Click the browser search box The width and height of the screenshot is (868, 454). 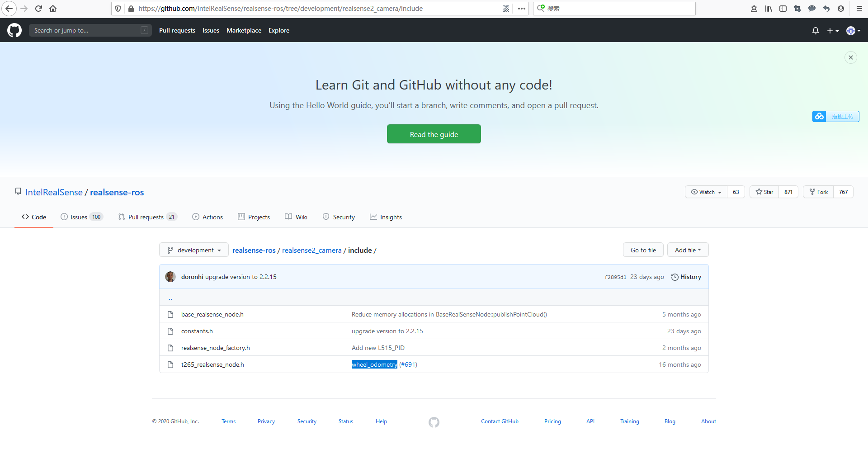point(614,9)
